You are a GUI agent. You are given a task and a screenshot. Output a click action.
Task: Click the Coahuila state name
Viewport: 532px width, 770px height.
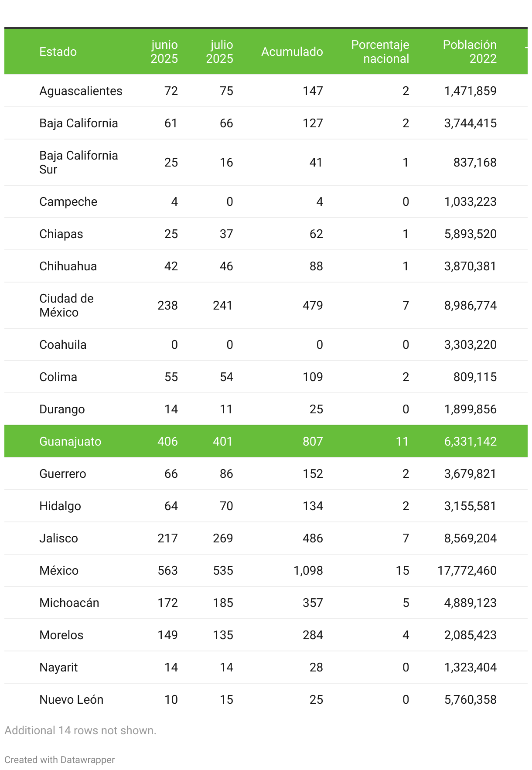point(63,345)
